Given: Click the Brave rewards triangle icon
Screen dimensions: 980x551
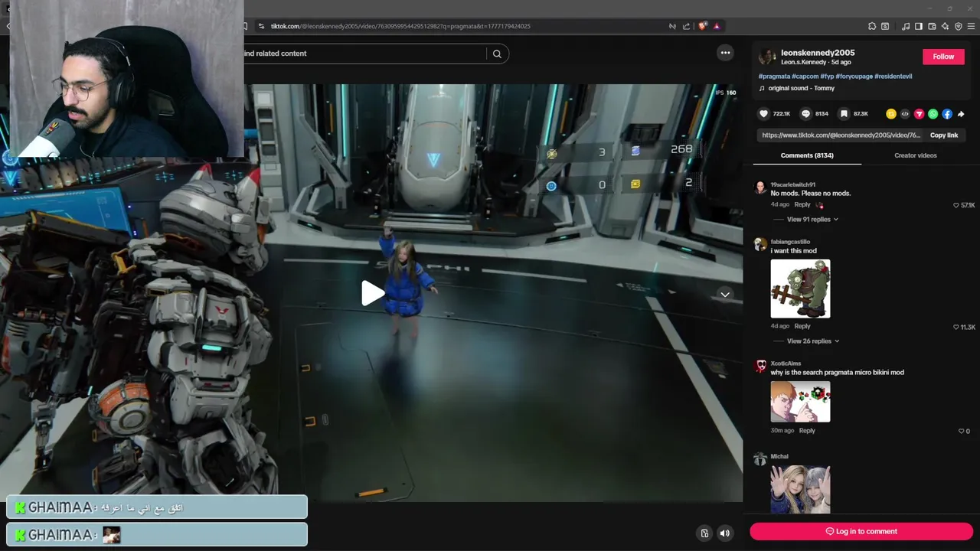Looking at the screenshot, I should 717,26.
